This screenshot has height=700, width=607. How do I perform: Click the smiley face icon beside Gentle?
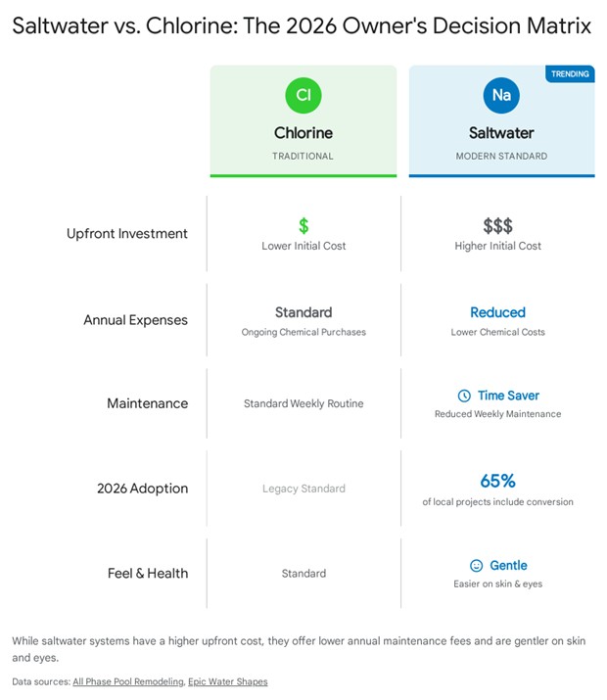(477, 565)
